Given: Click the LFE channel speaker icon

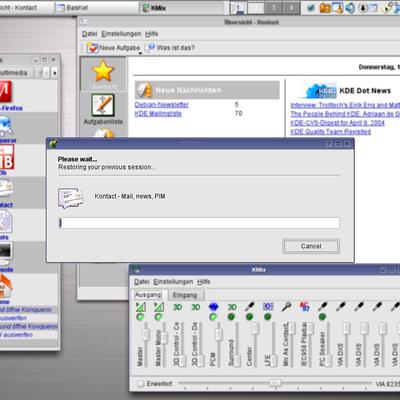Looking at the screenshot, I should tap(268, 307).
